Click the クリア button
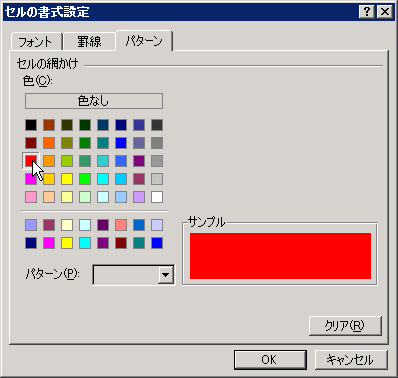The width and height of the screenshot is (398, 378). click(x=345, y=326)
